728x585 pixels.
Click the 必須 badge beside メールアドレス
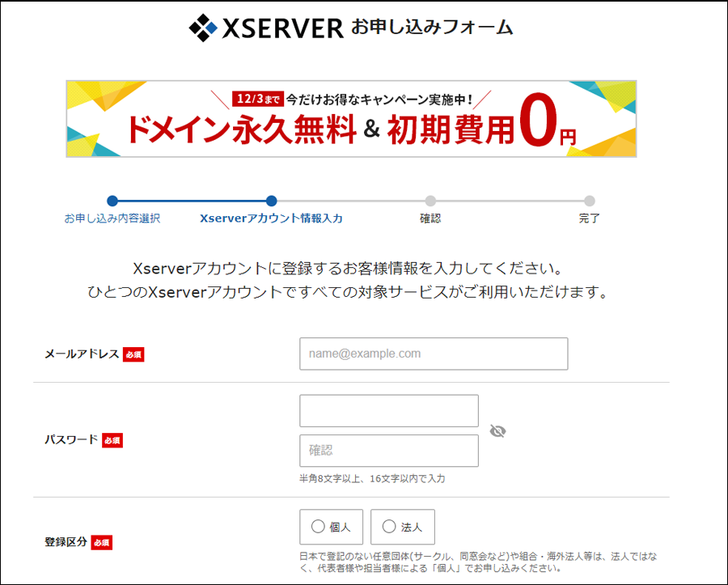coord(133,354)
